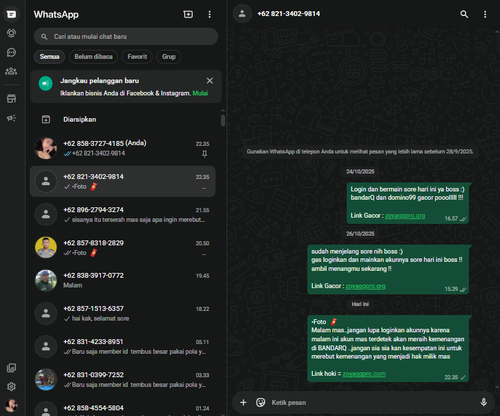The image size is (500, 416).
Task: Open link in 16.57 message
Action: (405, 216)
